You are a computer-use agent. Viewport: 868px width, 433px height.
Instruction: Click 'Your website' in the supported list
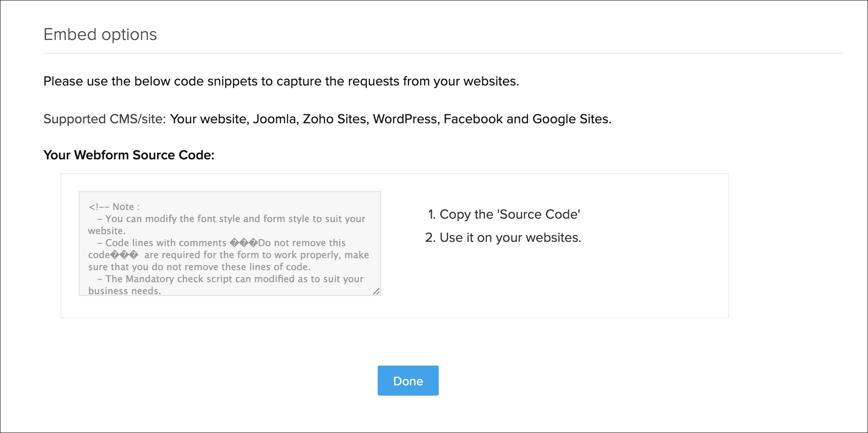(208, 119)
